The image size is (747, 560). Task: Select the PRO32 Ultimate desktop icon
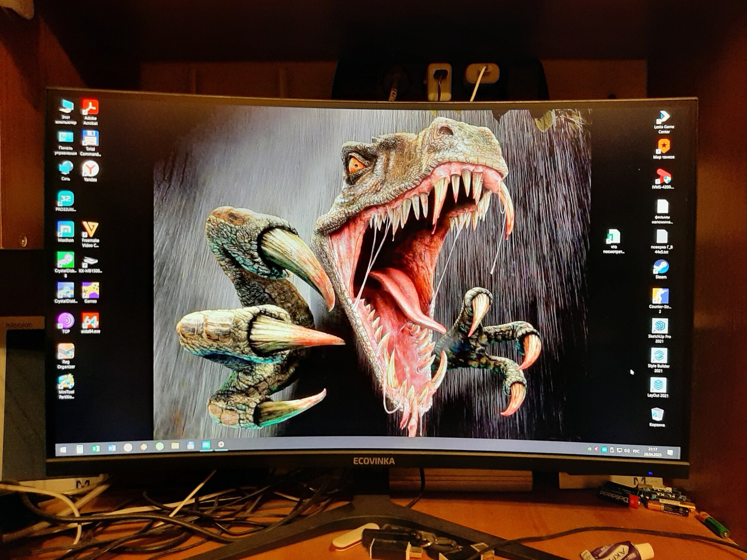66,202
